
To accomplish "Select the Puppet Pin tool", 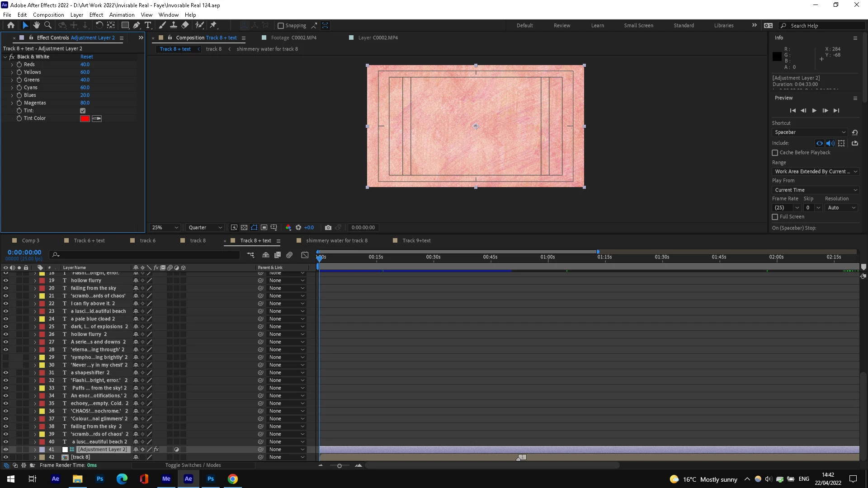I will click(x=213, y=25).
